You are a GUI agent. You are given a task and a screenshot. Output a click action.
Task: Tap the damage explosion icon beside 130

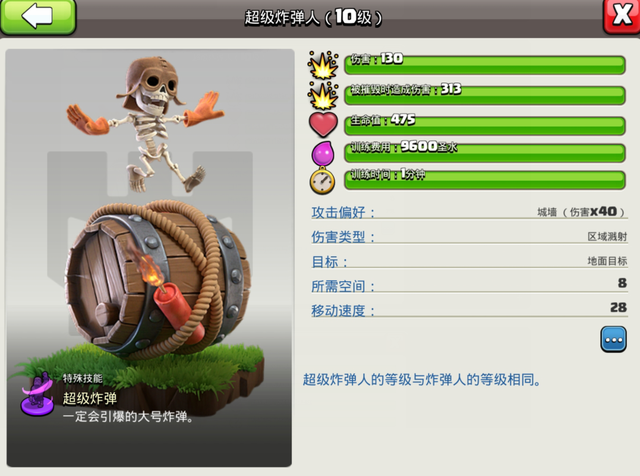tap(323, 65)
